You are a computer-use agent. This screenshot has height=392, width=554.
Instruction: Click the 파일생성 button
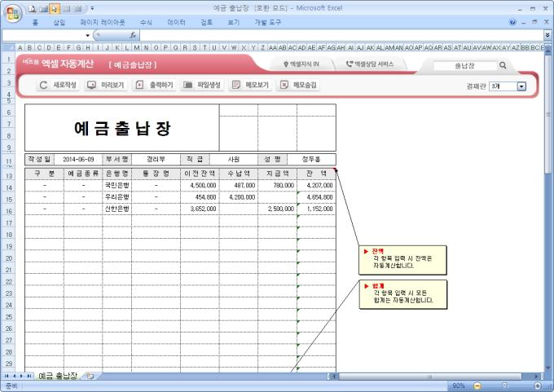click(202, 85)
